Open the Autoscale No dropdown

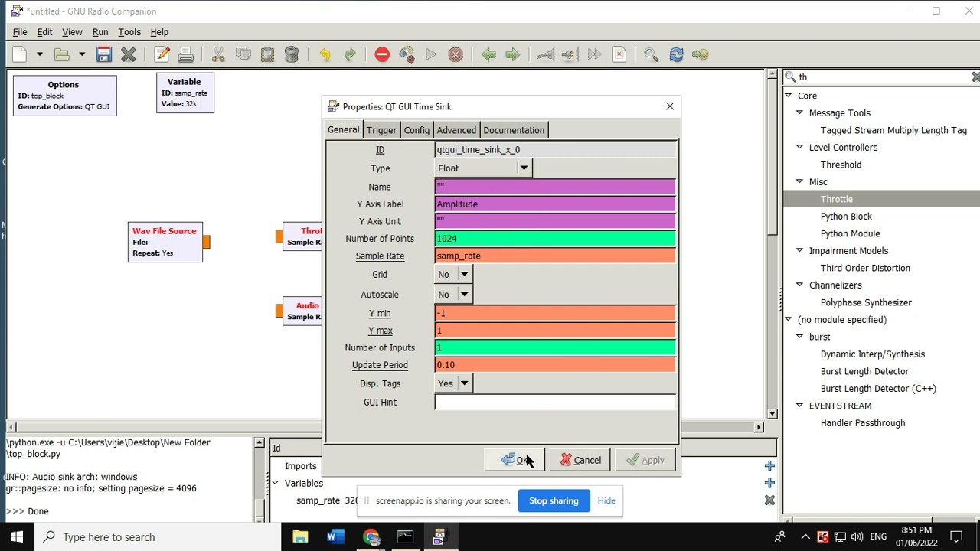coord(464,295)
